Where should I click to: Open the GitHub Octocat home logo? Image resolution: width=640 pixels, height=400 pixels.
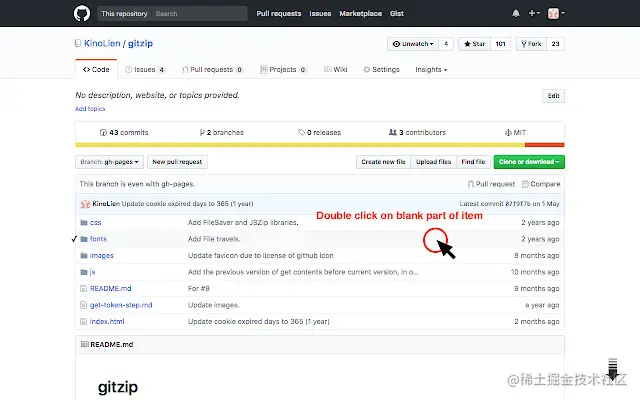pos(82,13)
